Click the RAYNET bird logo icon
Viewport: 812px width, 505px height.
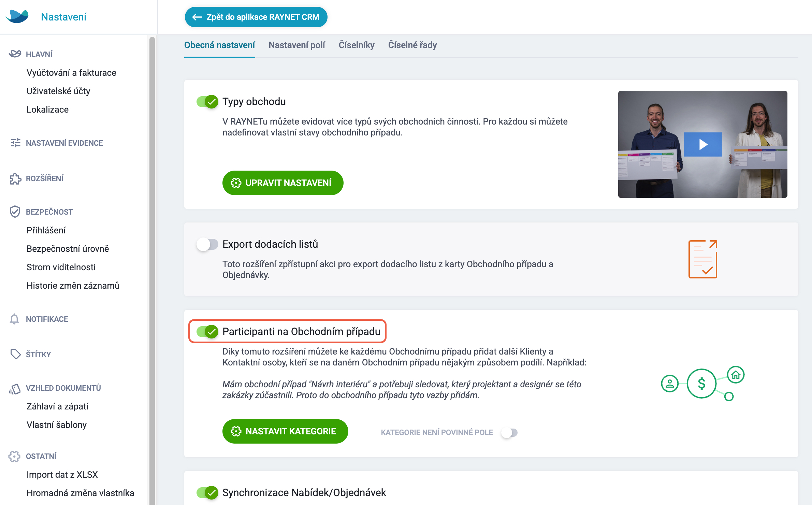(17, 16)
